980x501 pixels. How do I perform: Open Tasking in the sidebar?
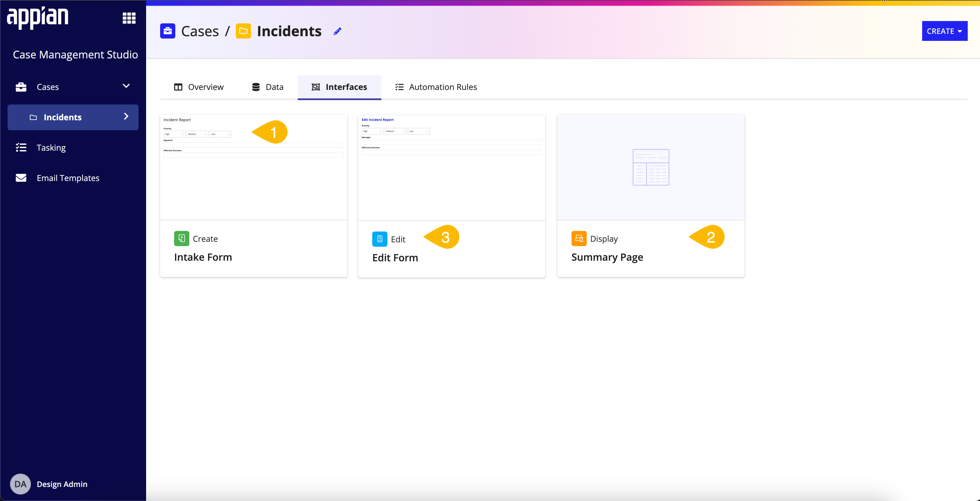coord(73,147)
